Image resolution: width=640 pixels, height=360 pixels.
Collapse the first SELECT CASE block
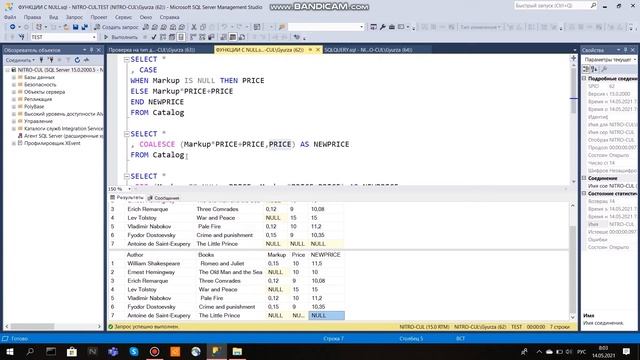126,60
